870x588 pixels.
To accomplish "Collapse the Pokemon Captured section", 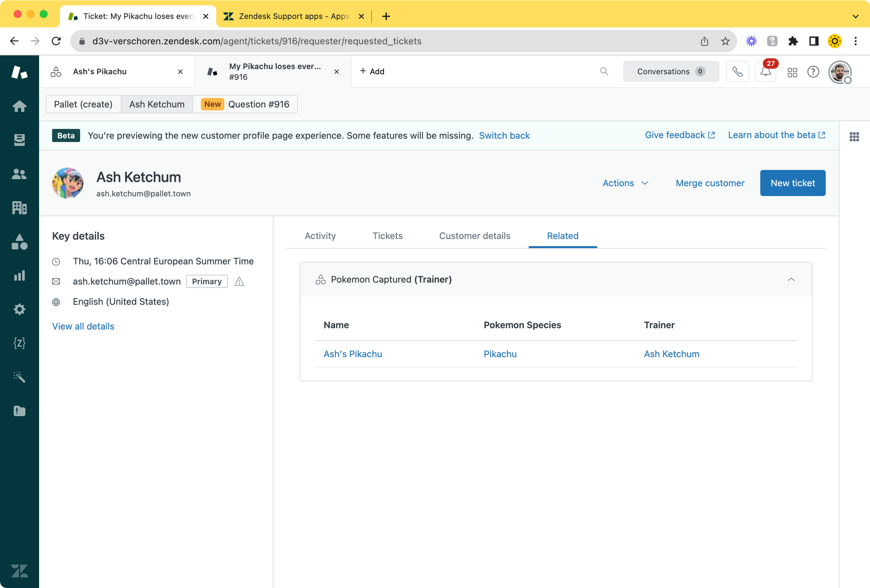I will (791, 280).
